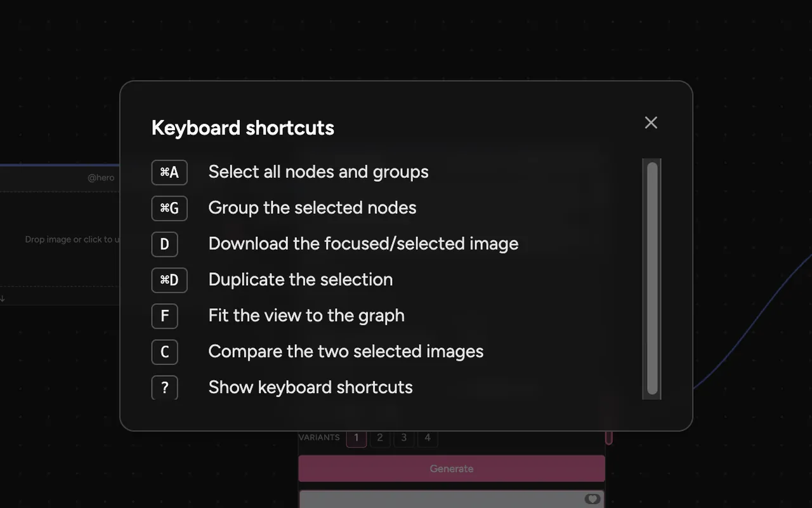Click 'Select all nodes and groups' text
Screen dimensions: 812x508
tap(318, 172)
